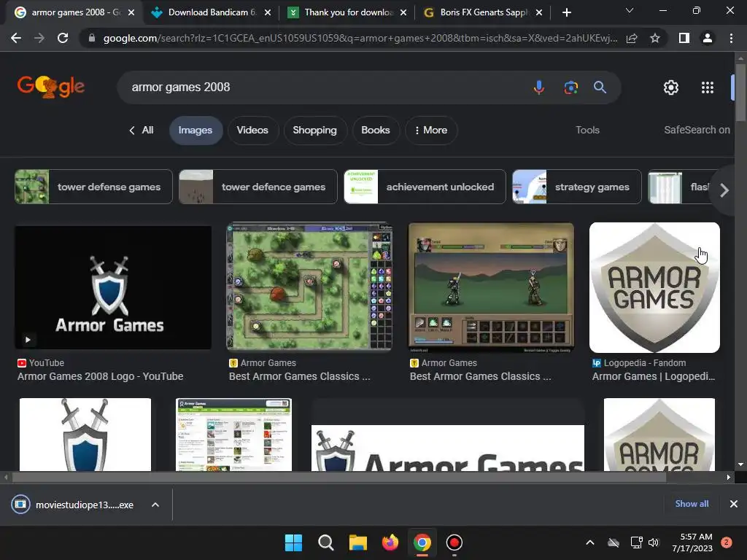
Task: Switch to Videos results
Action: click(x=252, y=130)
